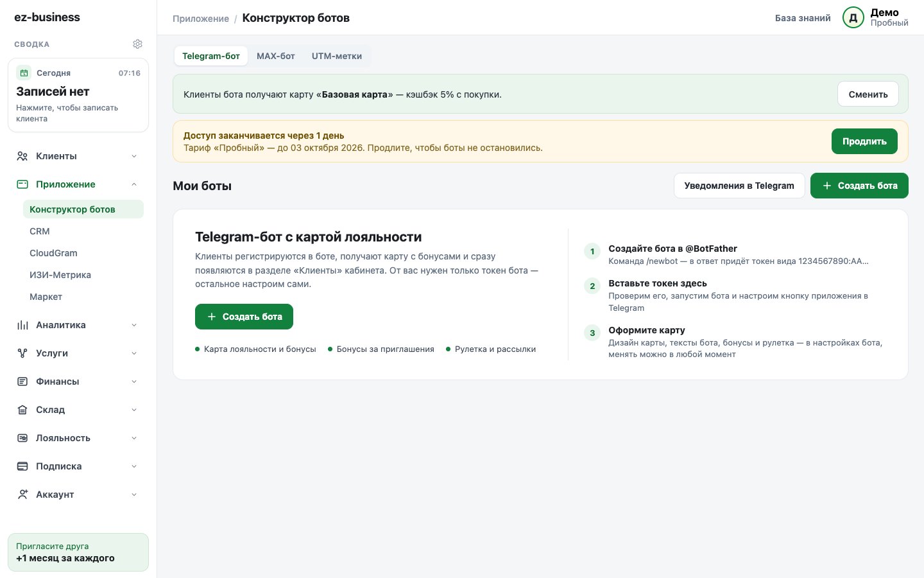Click the Клиенты people icon
The width and height of the screenshot is (924, 578).
coord(22,156)
